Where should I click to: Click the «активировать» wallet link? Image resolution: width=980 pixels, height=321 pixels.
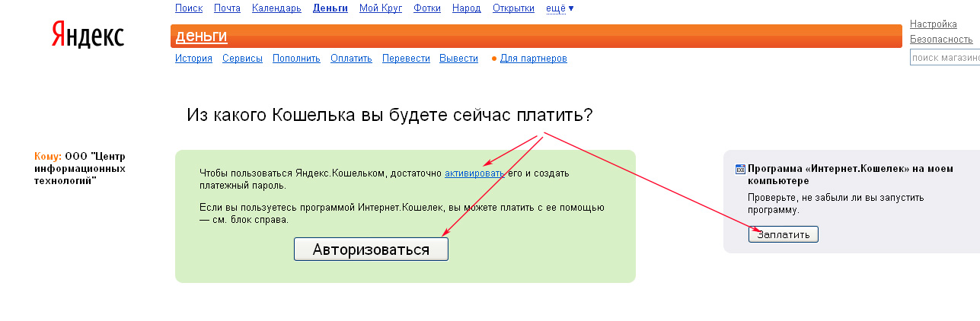(x=474, y=173)
